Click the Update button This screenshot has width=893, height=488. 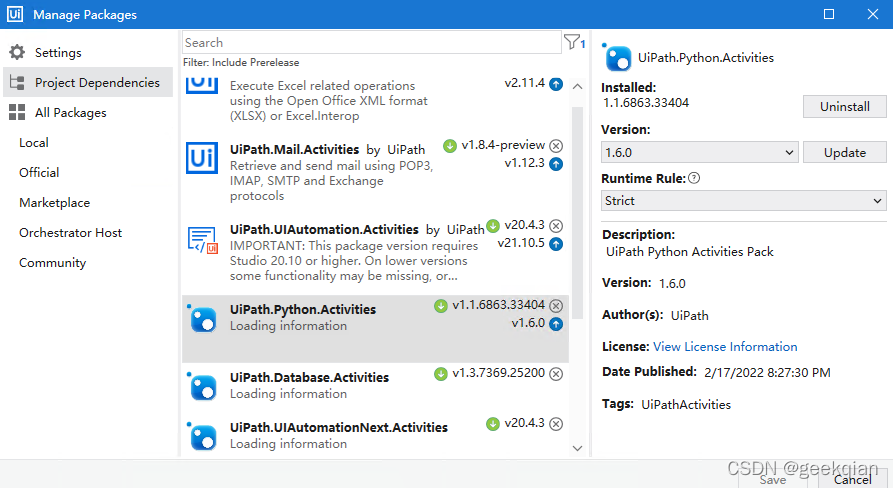point(845,153)
